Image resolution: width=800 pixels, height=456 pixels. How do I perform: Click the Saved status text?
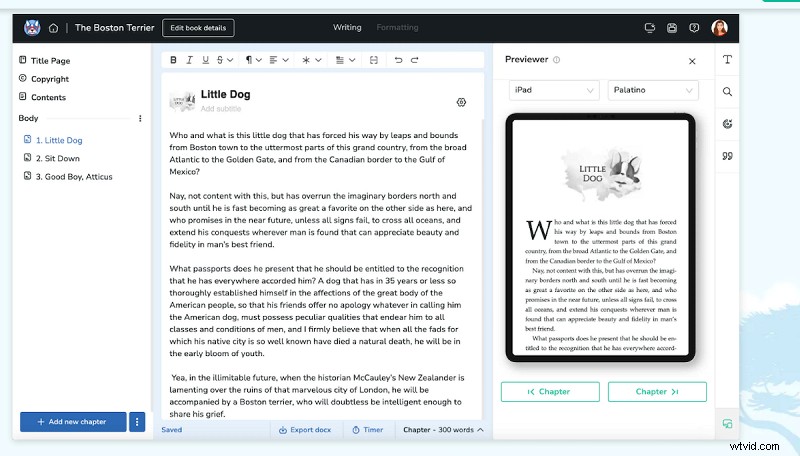click(171, 430)
